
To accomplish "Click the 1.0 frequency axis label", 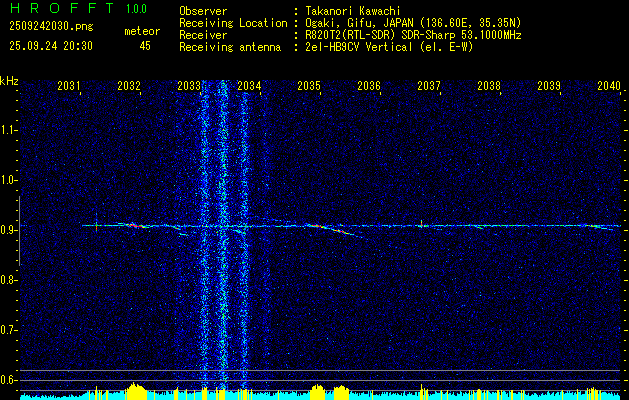I will click(8, 180).
